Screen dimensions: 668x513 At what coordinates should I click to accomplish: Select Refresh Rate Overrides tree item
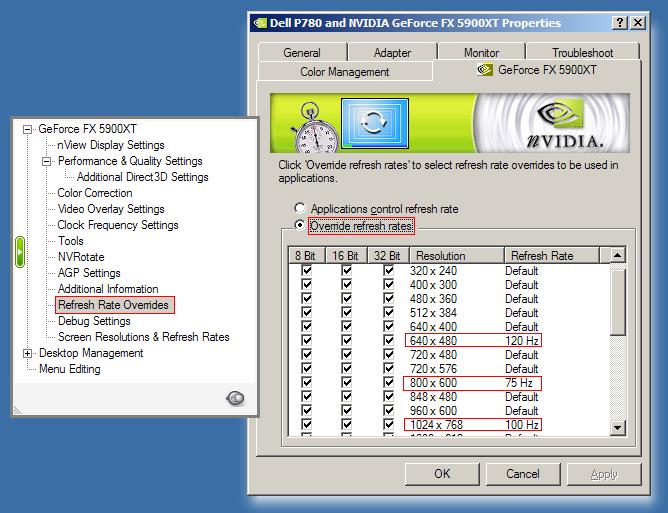[114, 305]
